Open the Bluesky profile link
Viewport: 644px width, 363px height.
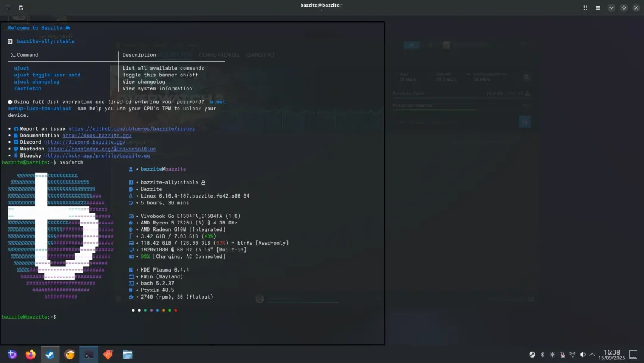[97, 155]
